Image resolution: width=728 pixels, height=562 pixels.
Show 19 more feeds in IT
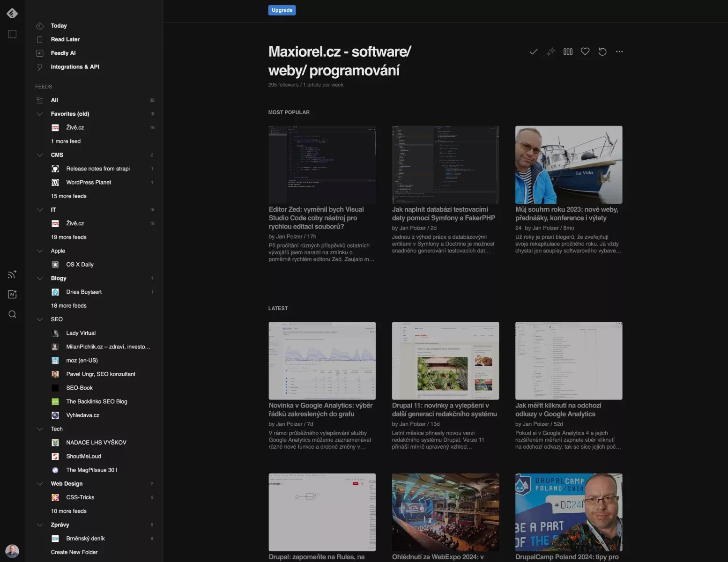click(68, 237)
